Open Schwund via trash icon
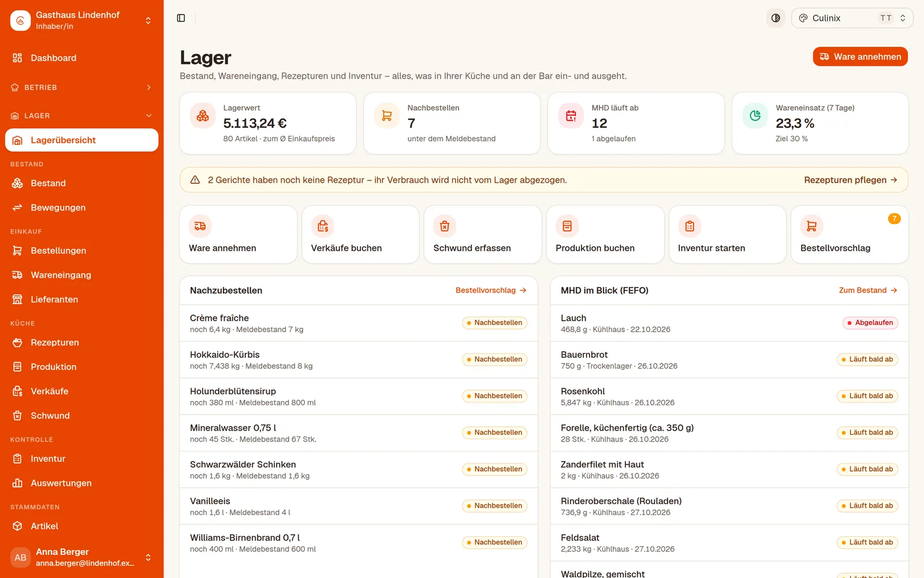The image size is (924, 578). [17, 416]
